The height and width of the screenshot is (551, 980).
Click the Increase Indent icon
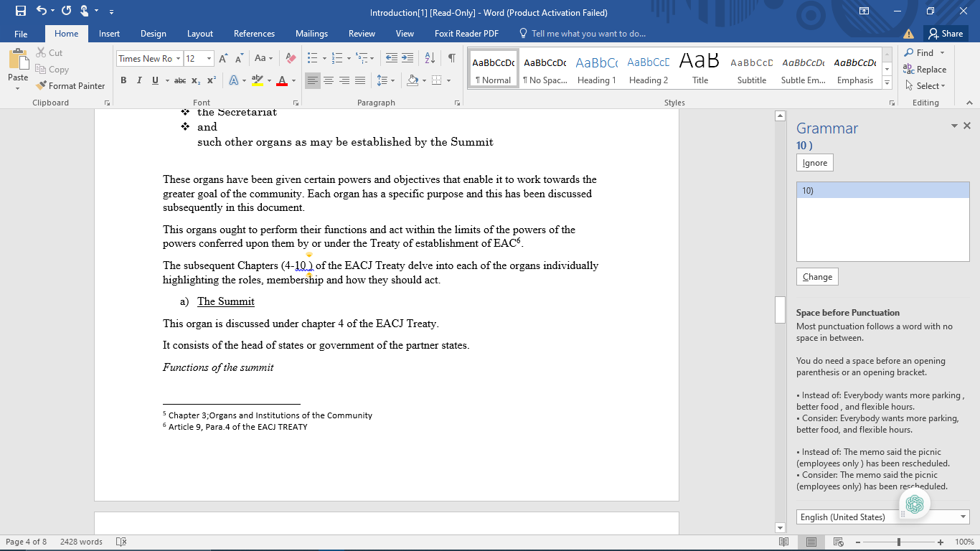click(407, 58)
